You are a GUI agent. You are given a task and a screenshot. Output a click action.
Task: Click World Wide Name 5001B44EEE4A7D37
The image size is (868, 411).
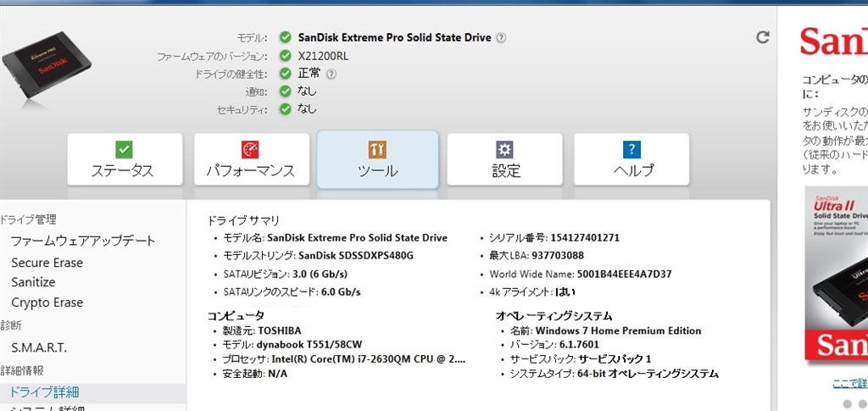625,274
